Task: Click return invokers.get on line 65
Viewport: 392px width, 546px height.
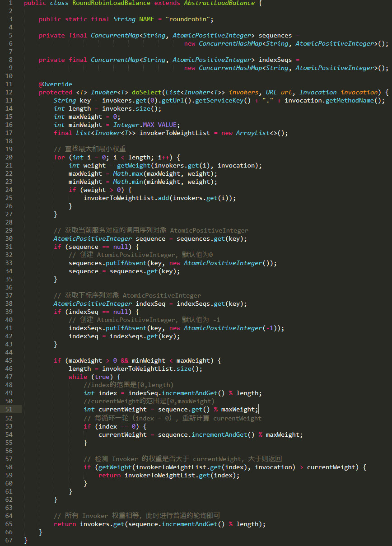Action: (x=89, y=524)
